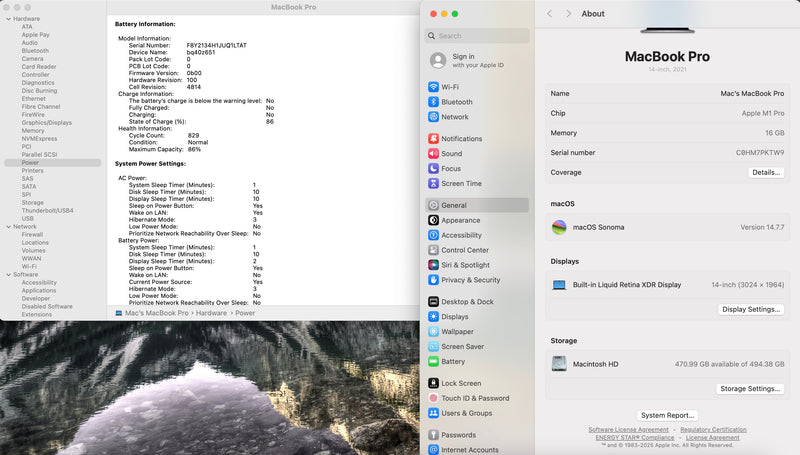
Task: Select Graphics/Displays in System Report sidebar
Action: 46,122
